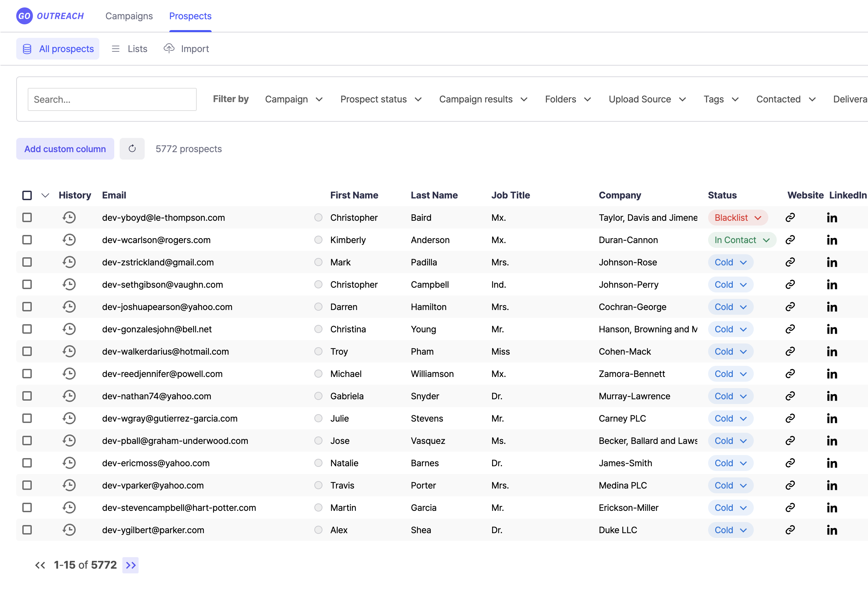
Task: Click inside the search field
Action: point(112,99)
